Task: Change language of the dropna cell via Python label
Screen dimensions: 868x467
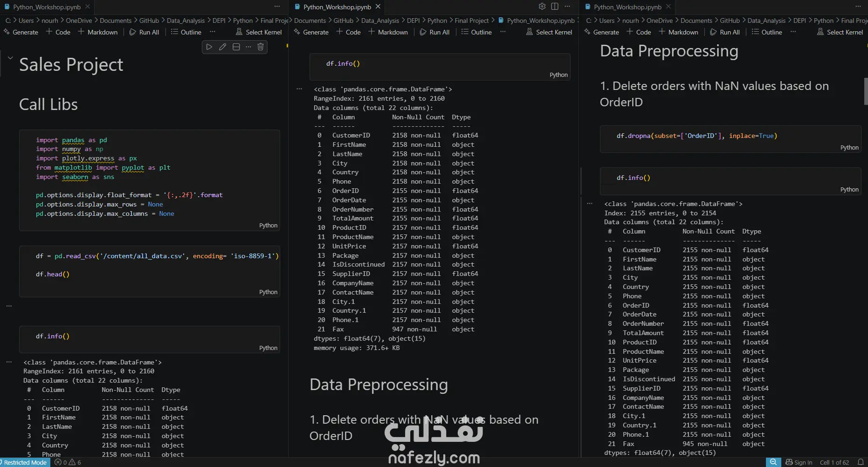Action: click(849, 147)
